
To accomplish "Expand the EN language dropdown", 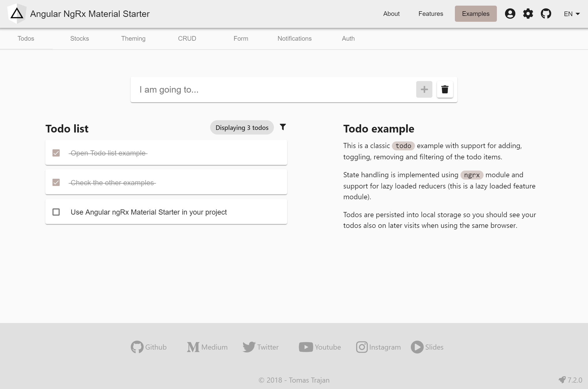I will click(x=572, y=14).
